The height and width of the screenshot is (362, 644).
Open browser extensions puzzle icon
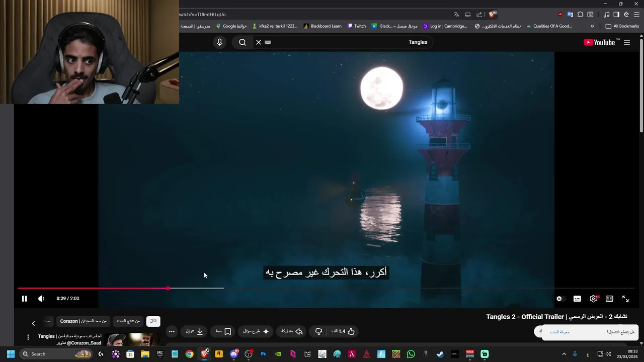(580, 15)
